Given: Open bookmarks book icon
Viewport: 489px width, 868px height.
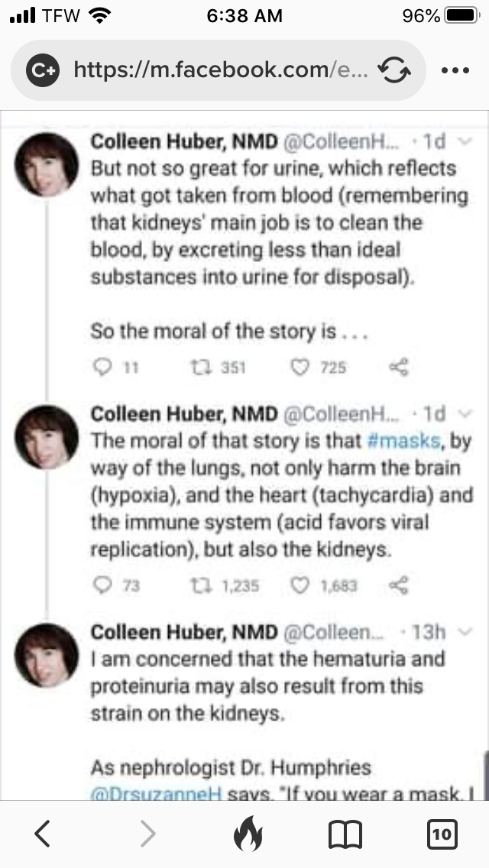Looking at the screenshot, I should coord(343,834).
